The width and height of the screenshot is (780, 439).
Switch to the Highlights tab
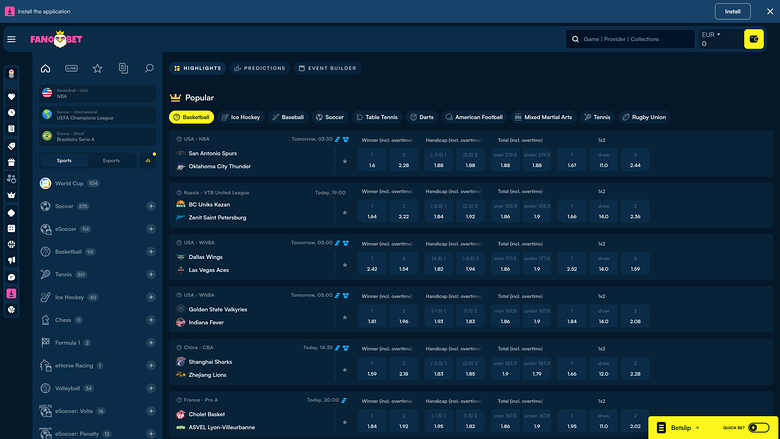(197, 68)
